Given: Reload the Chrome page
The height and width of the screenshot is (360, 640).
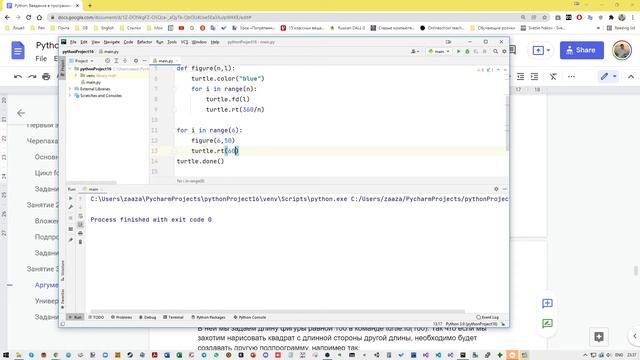Looking at the screenshot, I should pos(28,18).
